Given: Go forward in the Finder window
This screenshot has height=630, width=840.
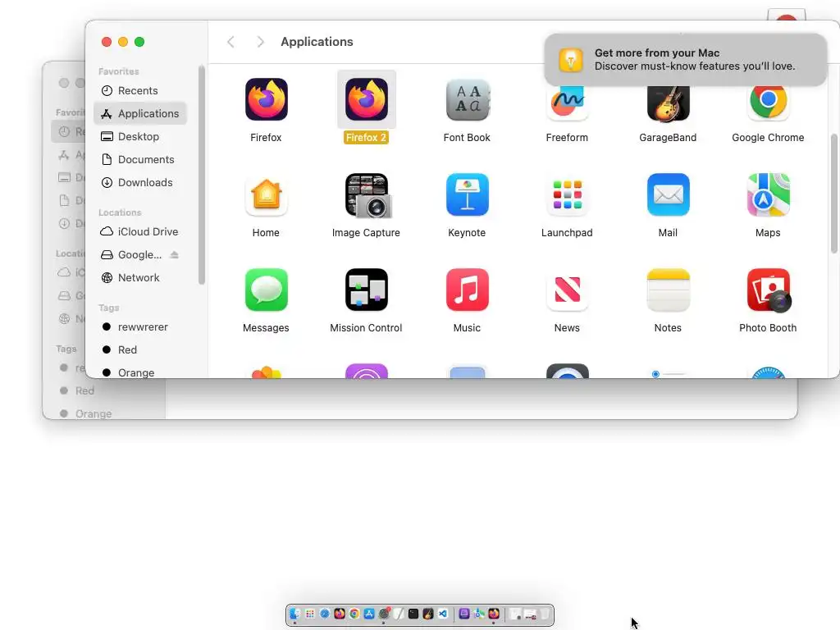Looking at the screenshot, I should [x=260, y=42].
